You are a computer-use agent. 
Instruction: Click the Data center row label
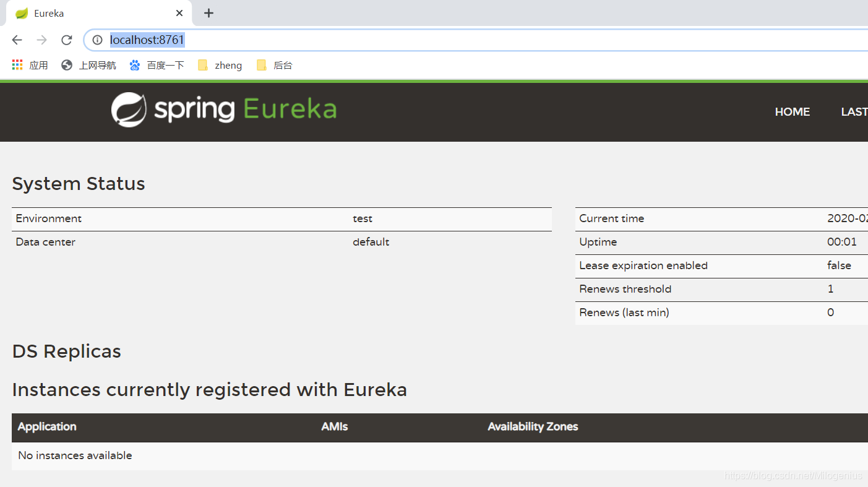click(x=46, y=242)
